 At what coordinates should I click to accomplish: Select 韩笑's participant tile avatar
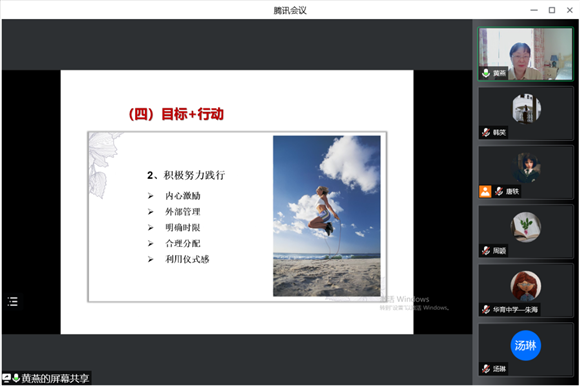526,108
